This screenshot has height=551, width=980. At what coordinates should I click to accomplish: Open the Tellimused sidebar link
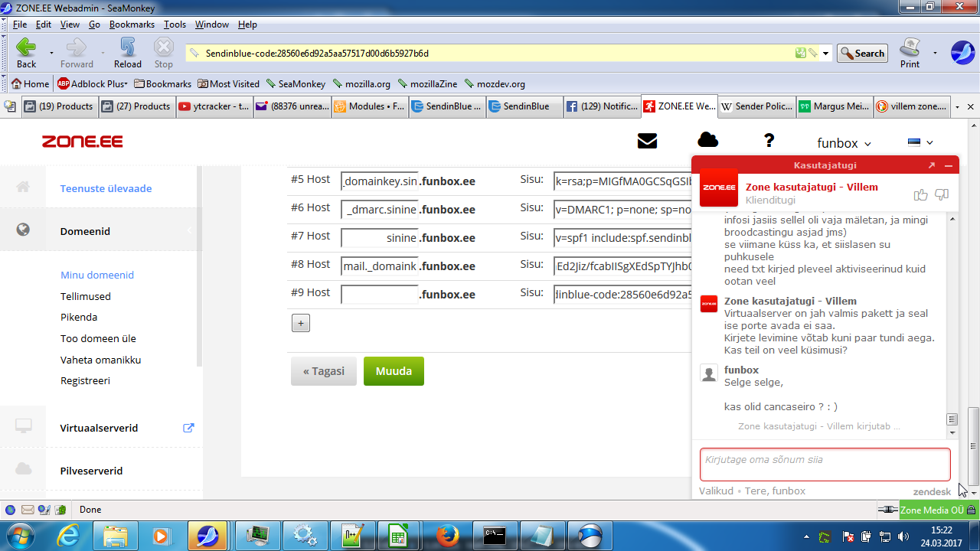(x=86, y=296)
